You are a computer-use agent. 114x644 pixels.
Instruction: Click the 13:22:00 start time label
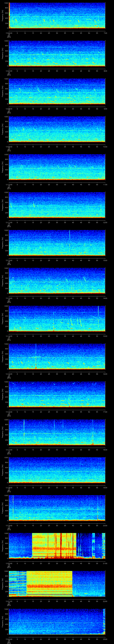[x=9, y=639]
